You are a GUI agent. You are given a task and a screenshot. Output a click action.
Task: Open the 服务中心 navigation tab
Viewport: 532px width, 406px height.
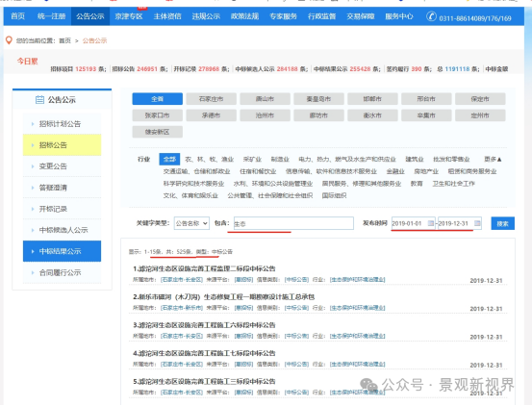click(x=399, y=16)
